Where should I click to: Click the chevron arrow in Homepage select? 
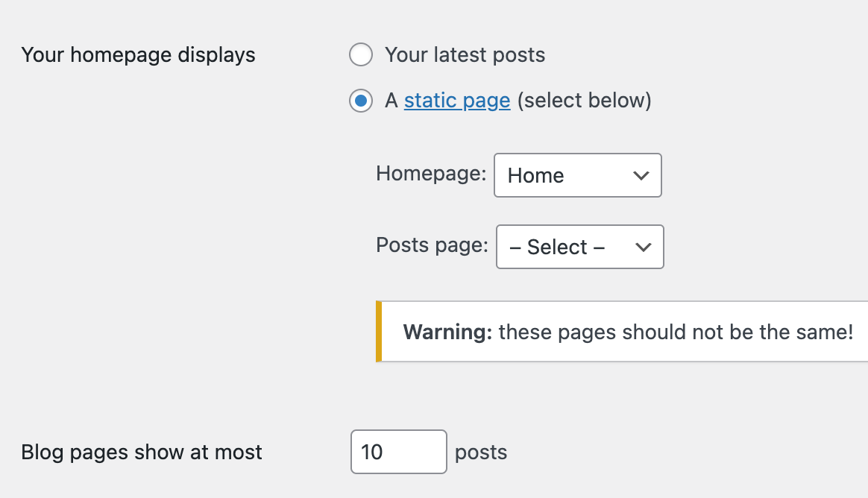(640, 176)
